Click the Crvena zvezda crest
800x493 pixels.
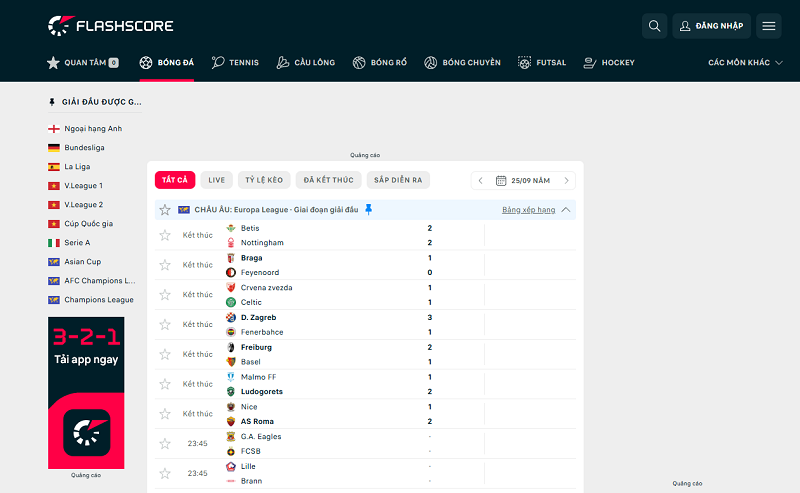point(231,287)
